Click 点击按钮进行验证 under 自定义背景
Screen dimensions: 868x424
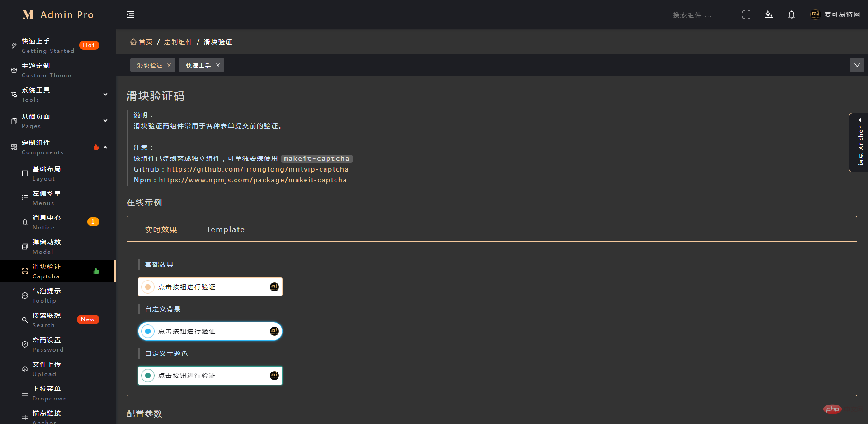[187, 331]
